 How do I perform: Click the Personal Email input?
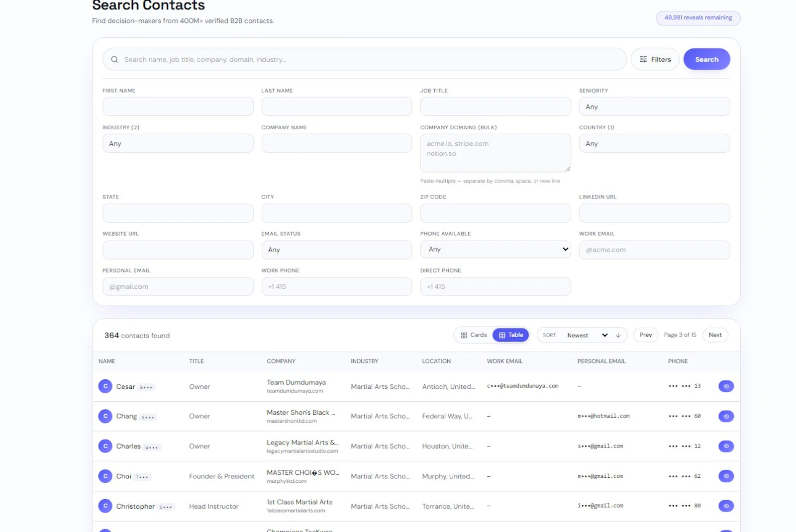coord(178,286)
